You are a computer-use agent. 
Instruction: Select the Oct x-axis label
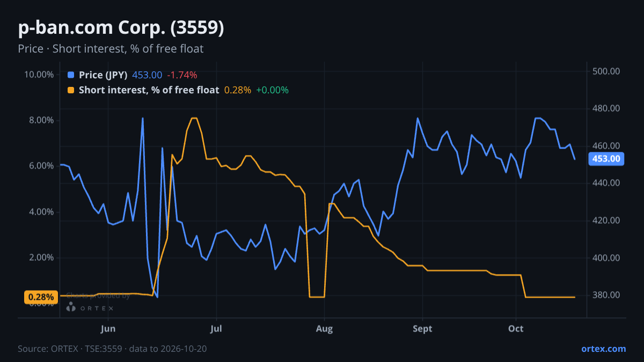[516, 328]
